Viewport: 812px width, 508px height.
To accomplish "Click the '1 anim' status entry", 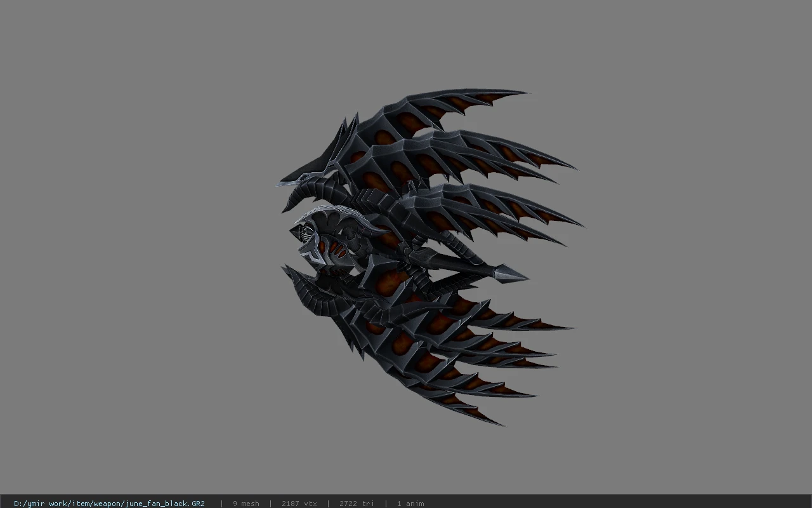I will [410, 504].
